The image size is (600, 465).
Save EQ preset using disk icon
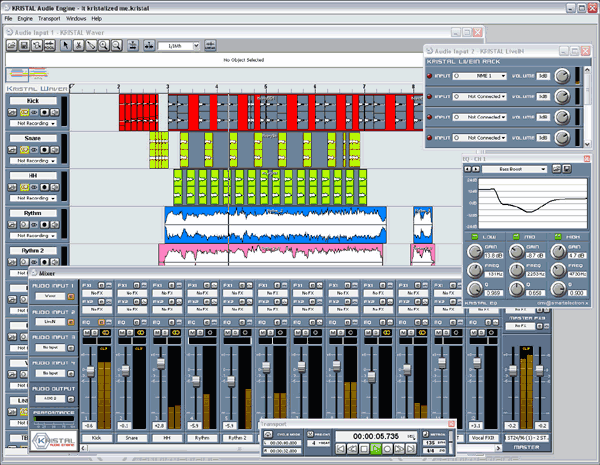(567, 169)
